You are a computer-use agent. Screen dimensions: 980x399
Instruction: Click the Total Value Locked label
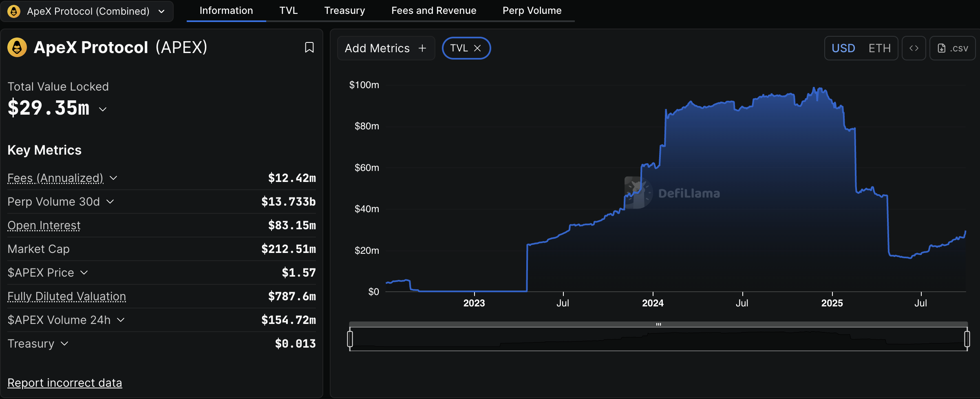58,86
